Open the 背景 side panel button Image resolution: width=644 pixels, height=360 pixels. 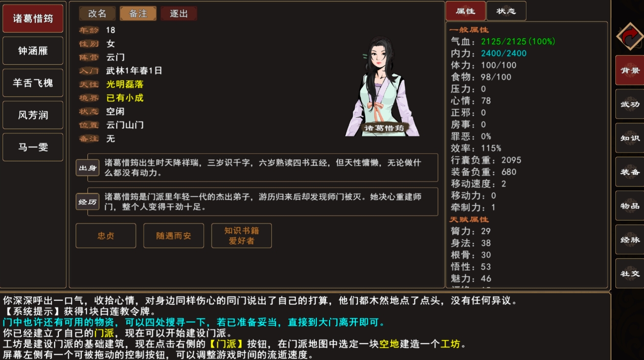(630, 70)
